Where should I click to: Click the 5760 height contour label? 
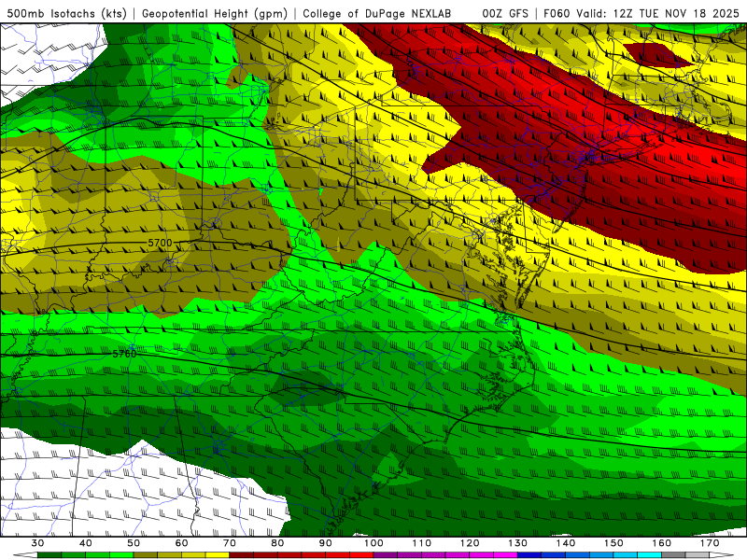(124, 354)
